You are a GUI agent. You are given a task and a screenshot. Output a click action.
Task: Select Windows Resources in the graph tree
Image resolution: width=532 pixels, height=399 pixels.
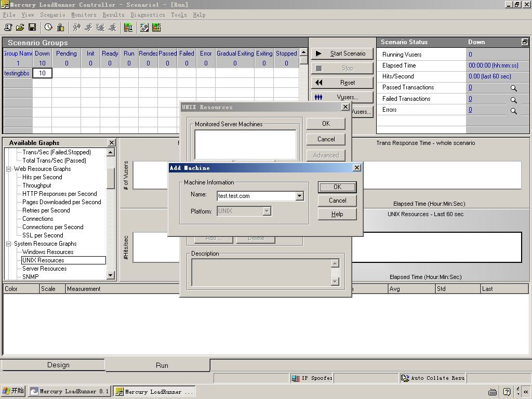(x=48, y=252)
